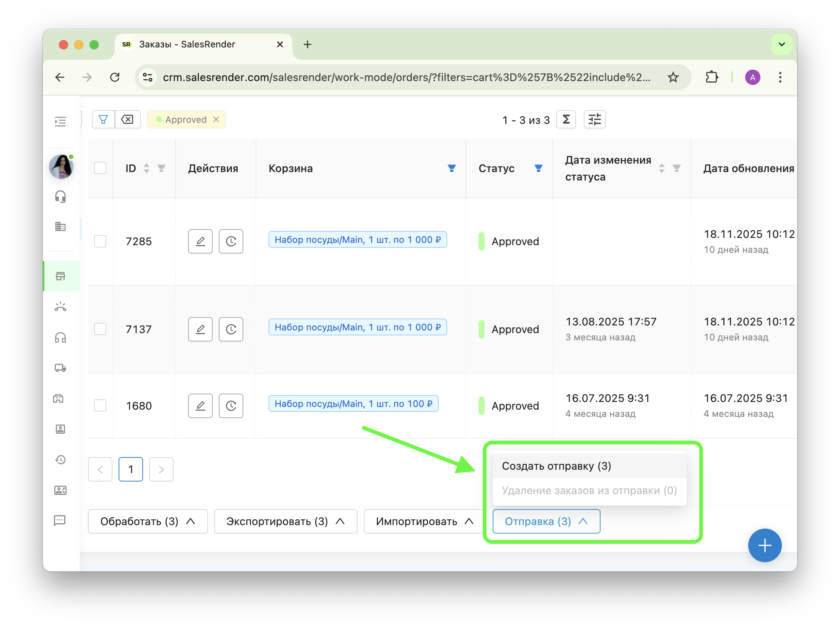Open table column settings sliders icon
The width and height of the screenshot is (840, 628).
coord(594,120)
